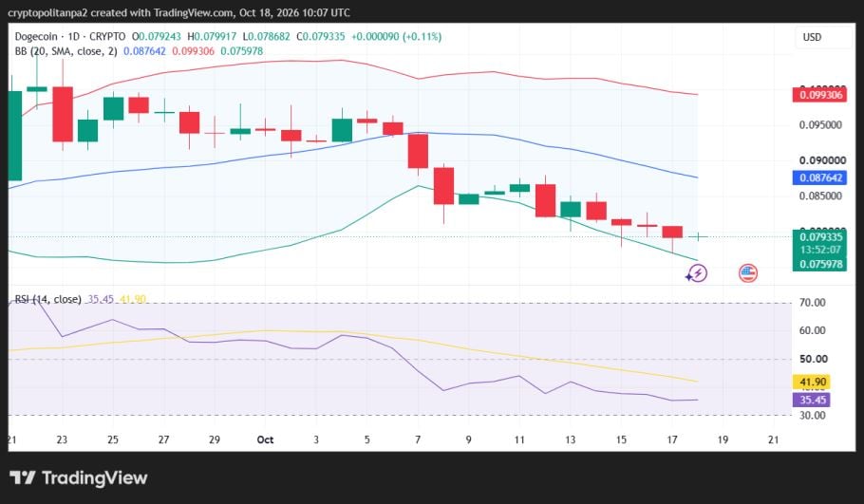864x504 pixels.
Task: Click the date 17 on the time axis
Action: [x=671, y=439]
